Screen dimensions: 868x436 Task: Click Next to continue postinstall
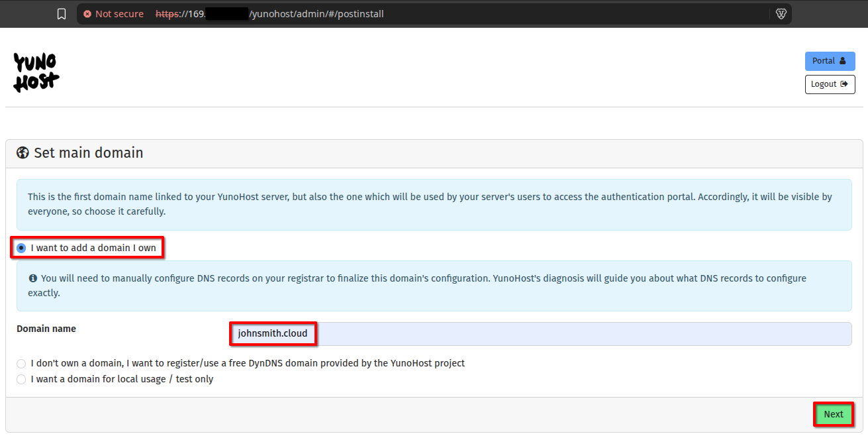(x=833, y=414)
